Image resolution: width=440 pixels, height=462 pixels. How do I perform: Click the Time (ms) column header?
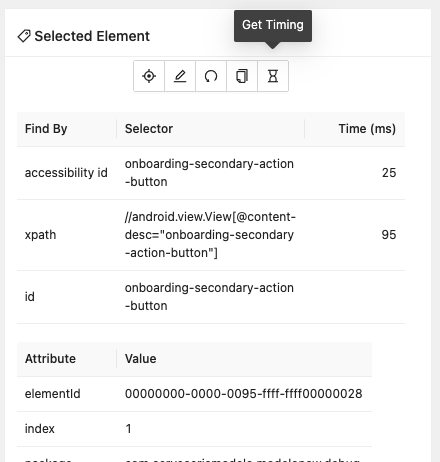[367, 129]
